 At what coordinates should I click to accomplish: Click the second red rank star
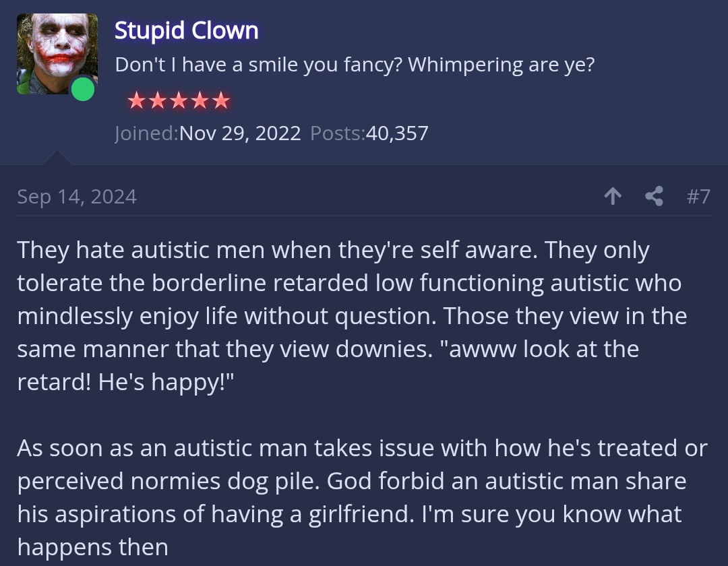click(158, 100)
